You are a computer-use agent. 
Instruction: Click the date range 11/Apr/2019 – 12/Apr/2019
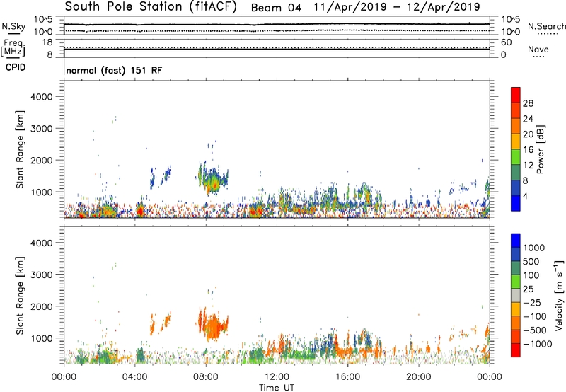[397, 7]
